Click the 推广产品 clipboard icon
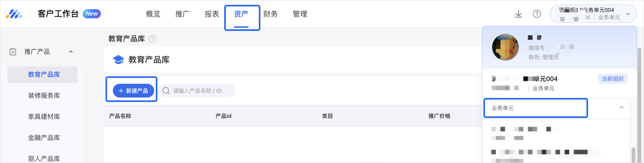 click(x=13, y=52)
